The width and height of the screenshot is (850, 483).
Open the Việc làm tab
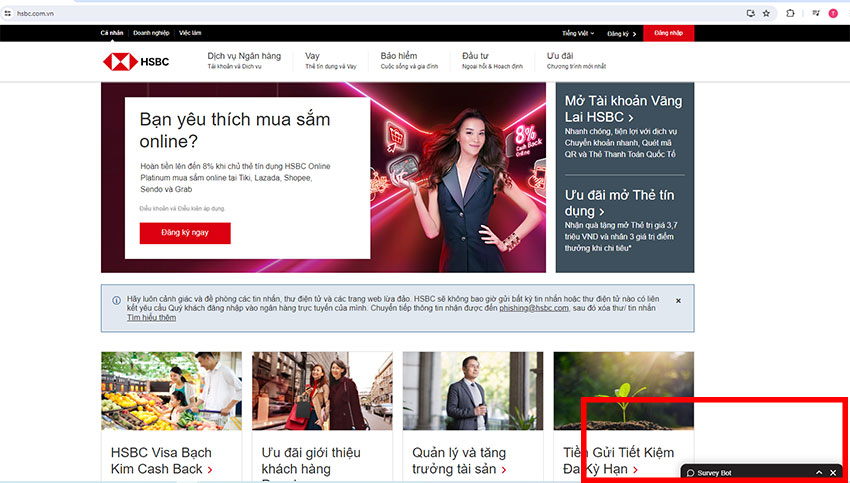click(x=190, y=33)
